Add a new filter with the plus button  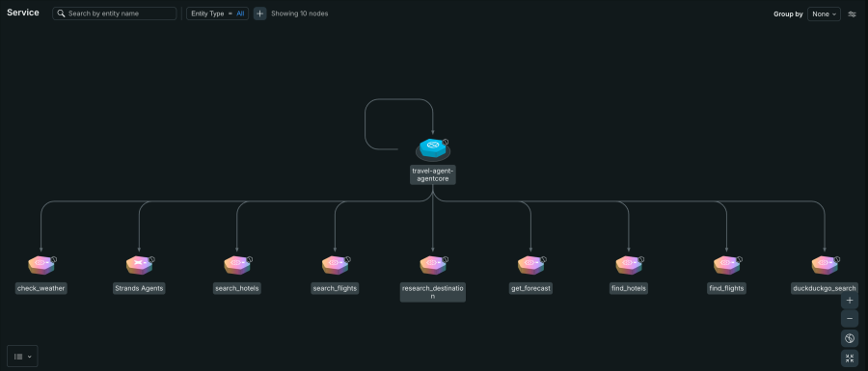(259, 13)
